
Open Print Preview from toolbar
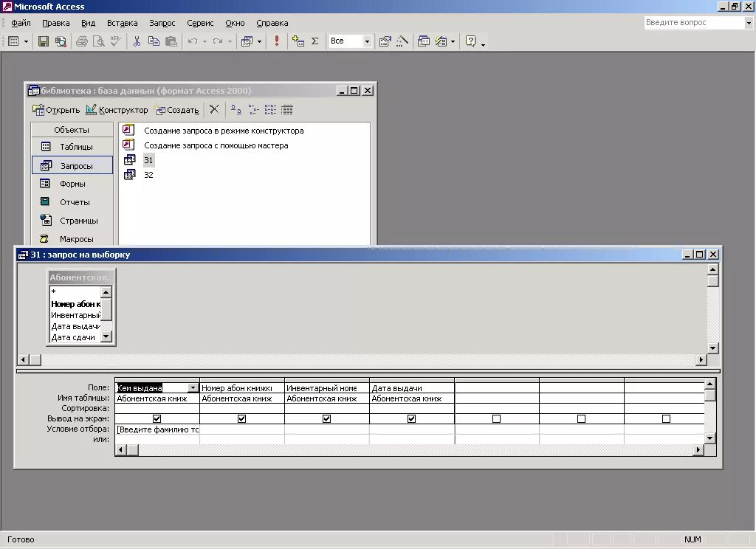pos(99,41)
